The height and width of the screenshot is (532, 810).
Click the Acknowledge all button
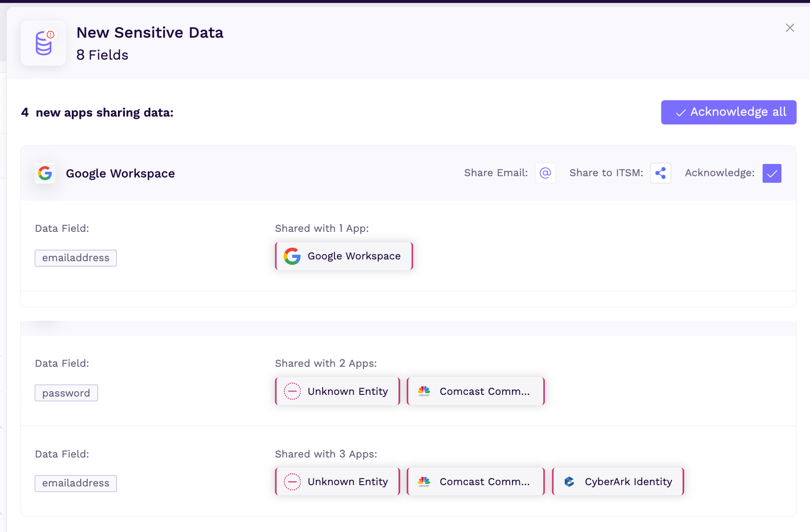(x=728, y=112)
